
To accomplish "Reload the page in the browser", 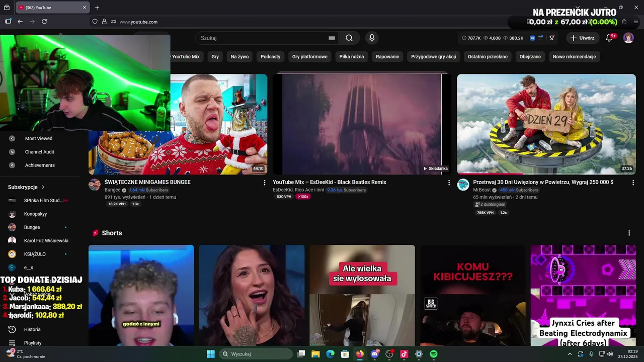I will 44,22.
